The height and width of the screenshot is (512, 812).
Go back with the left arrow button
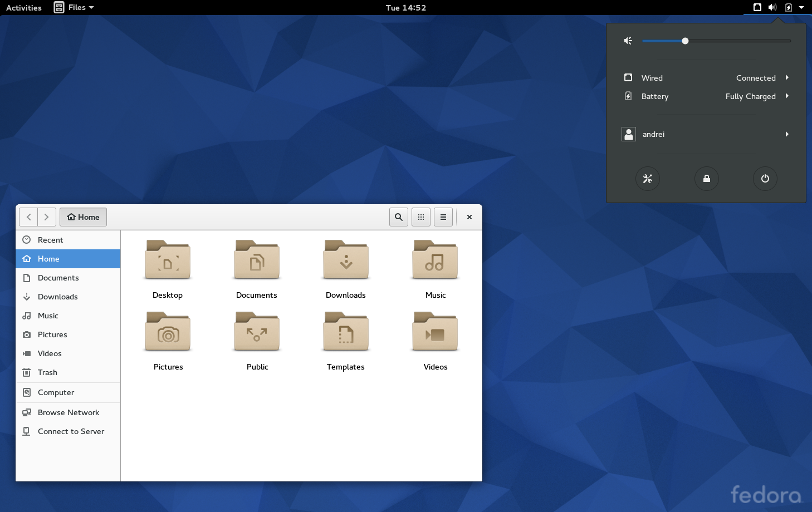tap(28, 217)
